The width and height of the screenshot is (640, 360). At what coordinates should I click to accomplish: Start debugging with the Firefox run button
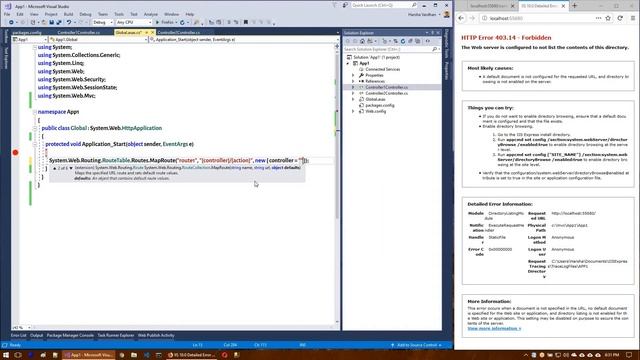tap(165, 22)
